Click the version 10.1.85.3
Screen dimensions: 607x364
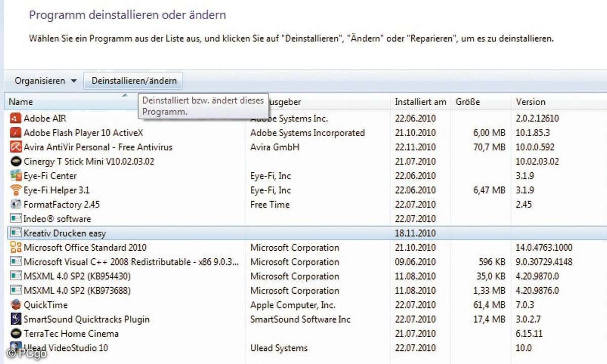pyautogui.click(x=533, y=133)
